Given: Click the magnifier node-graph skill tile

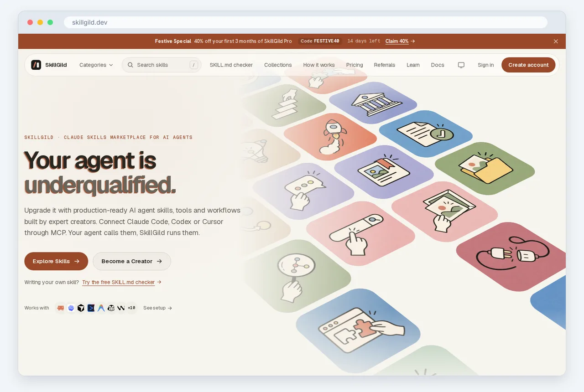Looking at the screenshot, I should (296, 275).
